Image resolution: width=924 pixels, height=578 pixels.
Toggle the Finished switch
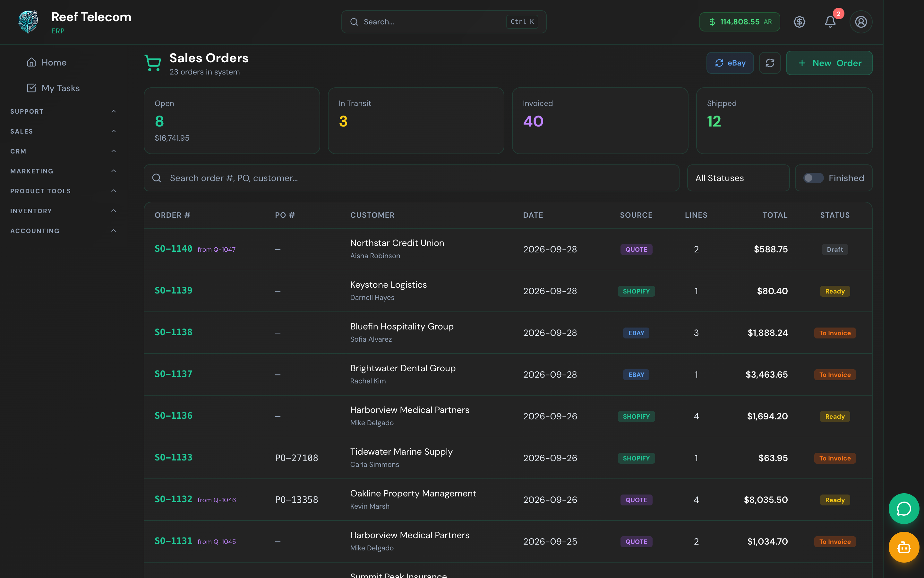(x=813, y=178)
